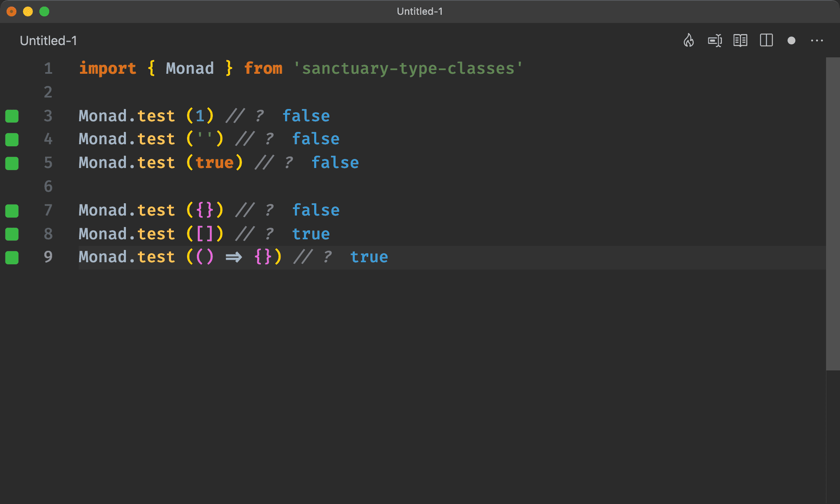The width and height of the screenshot is (840, 504).
Task: Minimize the window with the yellow button
Action: [x=28, y=11]
